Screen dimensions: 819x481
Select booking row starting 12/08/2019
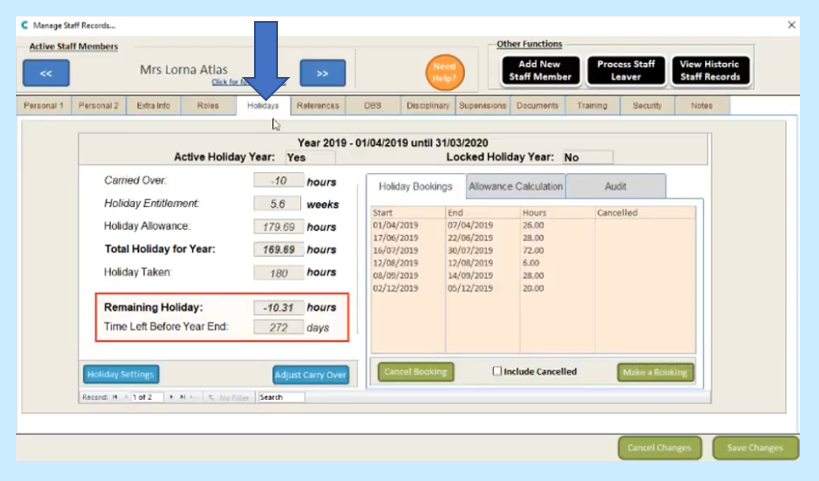(533, 263)
